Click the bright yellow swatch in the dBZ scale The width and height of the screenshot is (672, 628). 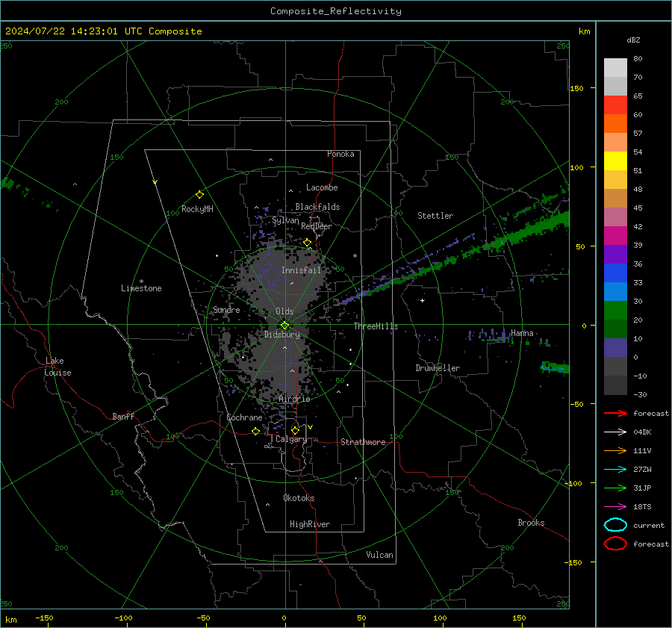point(615,161)
